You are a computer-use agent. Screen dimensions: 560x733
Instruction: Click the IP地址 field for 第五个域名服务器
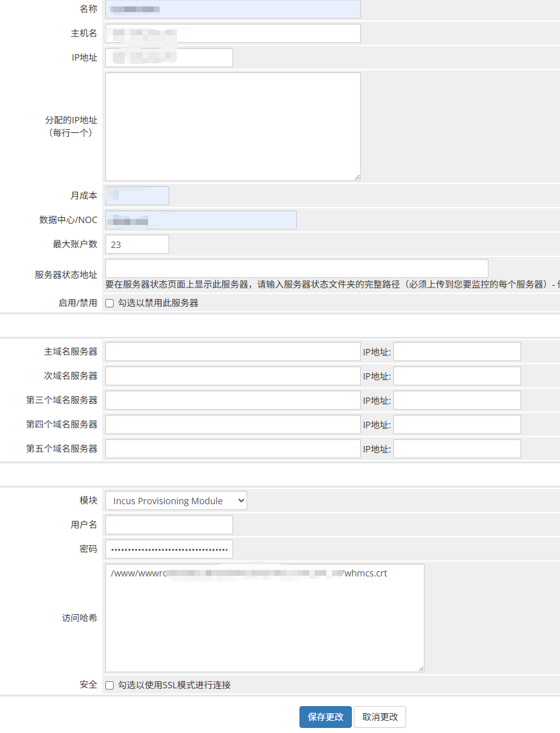457,449
